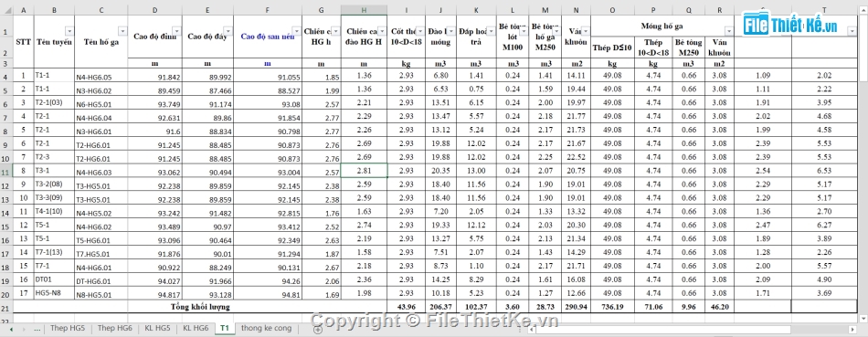Switch to the Thep HG6 sheet tab

pos(114,328)
